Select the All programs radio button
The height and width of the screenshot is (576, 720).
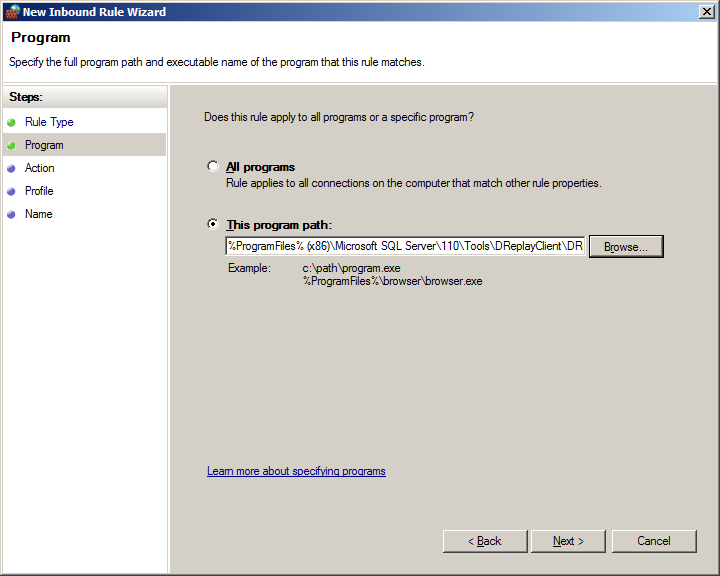[213, 166]
